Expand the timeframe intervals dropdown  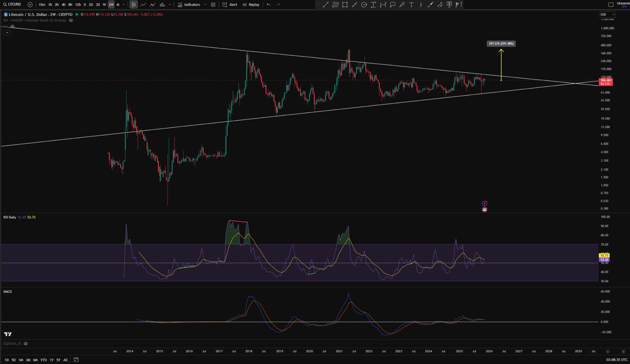[124, 5]
